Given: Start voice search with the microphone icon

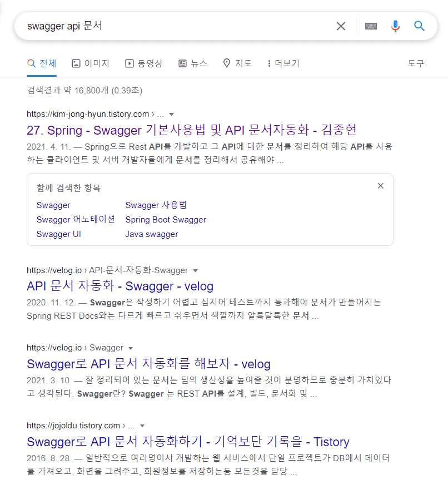Looking at the screenshot, I should (395, 26).
